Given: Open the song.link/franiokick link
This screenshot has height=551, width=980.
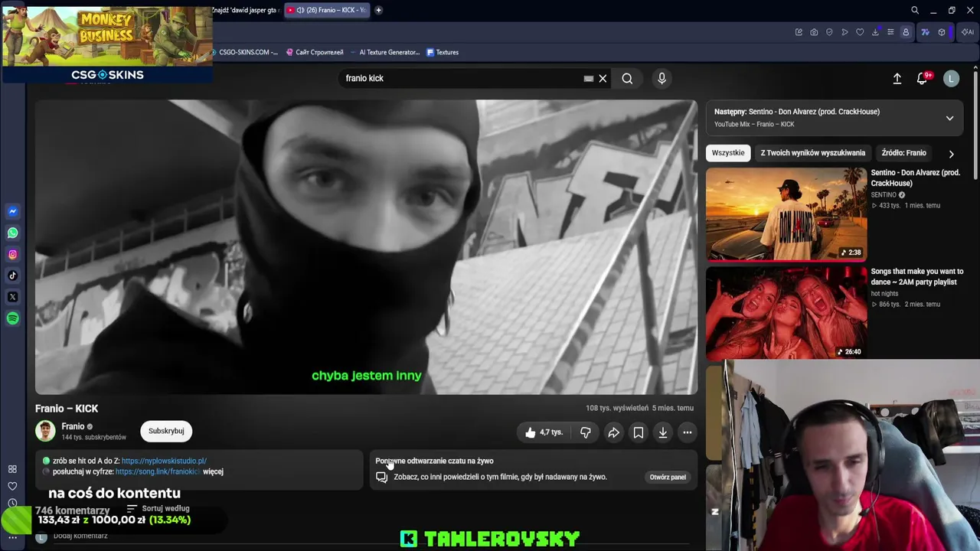Looking at the screenshot, I should [157, 471].
